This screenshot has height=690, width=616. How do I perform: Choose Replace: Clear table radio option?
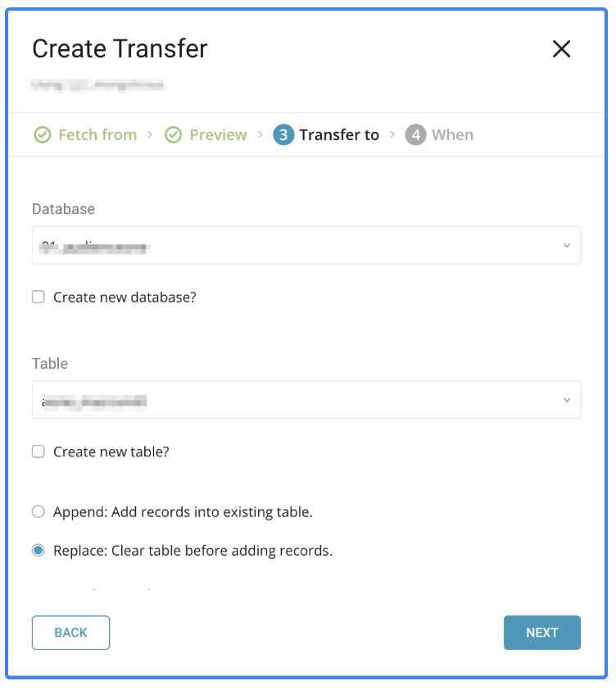[x=38, y=551]
